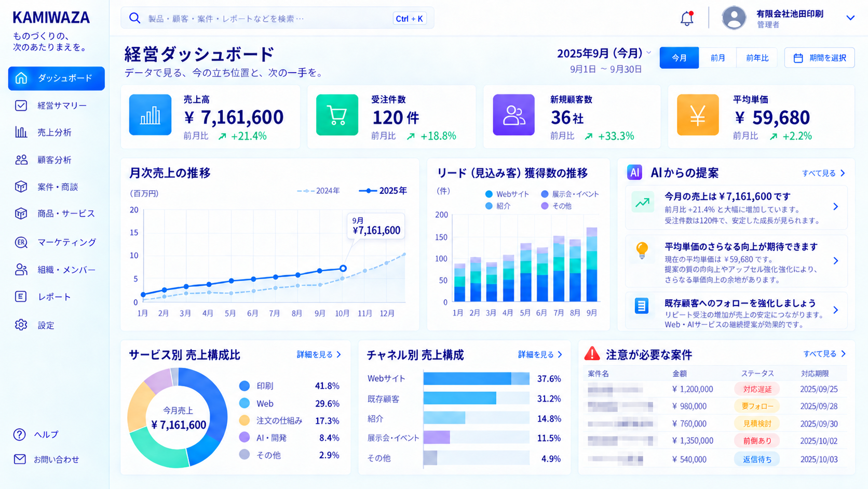Viewport: 868px width, 489px height.
Task: Toggle Webサイト legend in lead chart
Action: [507, 194]
